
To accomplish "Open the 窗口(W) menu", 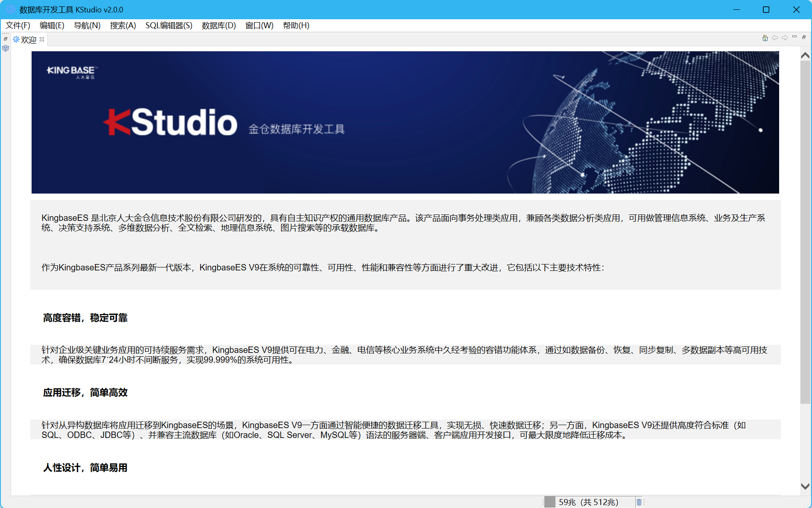I will (260, 26).
